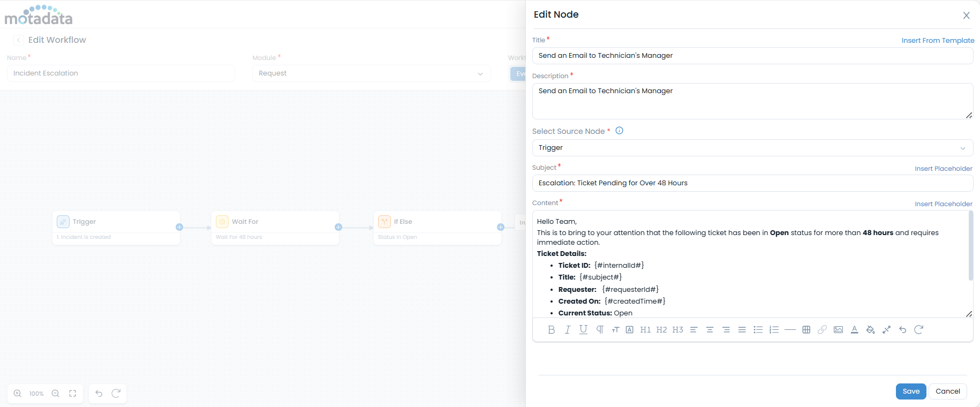Image resolution: width=980 pixels, height=407 pixels.
Task: Select the If Else node
Action: point(438,228)
